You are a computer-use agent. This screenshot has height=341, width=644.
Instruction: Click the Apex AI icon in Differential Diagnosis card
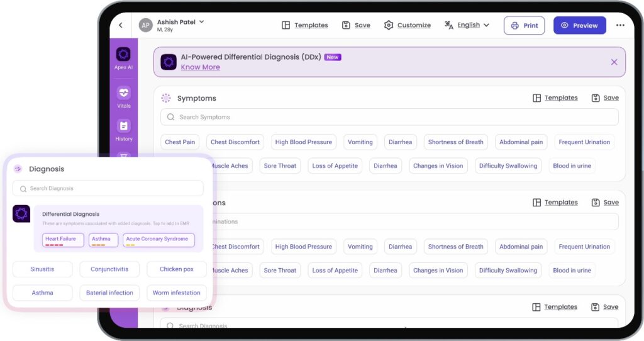(21, 214)
